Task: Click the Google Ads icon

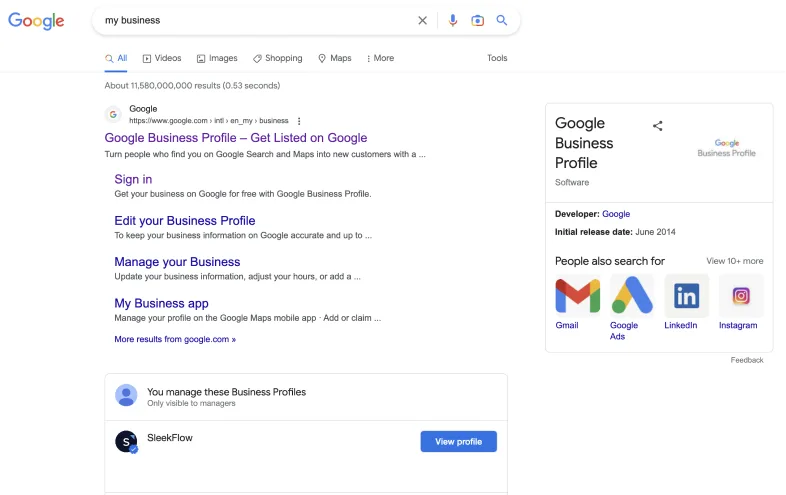Action: [x=632, y=296]
